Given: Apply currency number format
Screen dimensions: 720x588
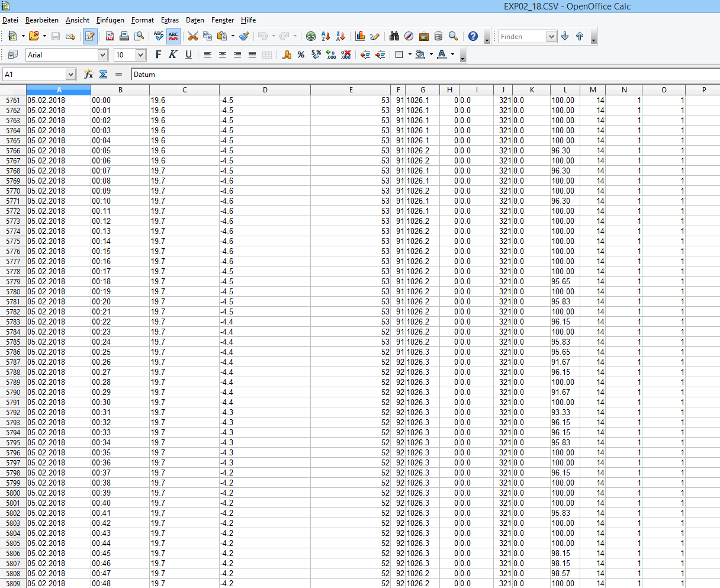Looking at the screenshot, I should click(x=287, y=54).
